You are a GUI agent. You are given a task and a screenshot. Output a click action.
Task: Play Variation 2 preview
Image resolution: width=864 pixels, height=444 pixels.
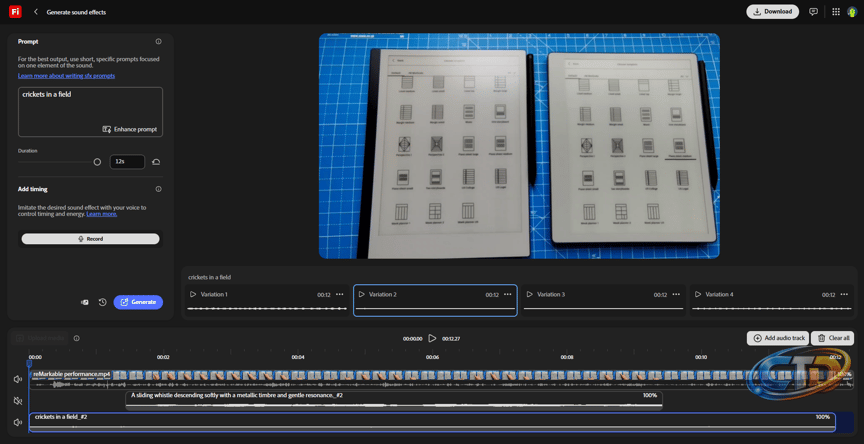point(361,294)
